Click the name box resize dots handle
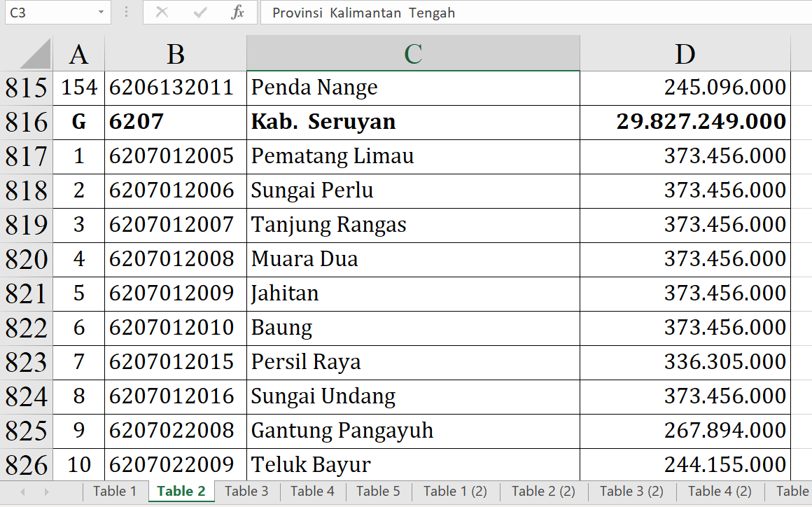This screenshot has height=507, width=812. coord(126,13)
